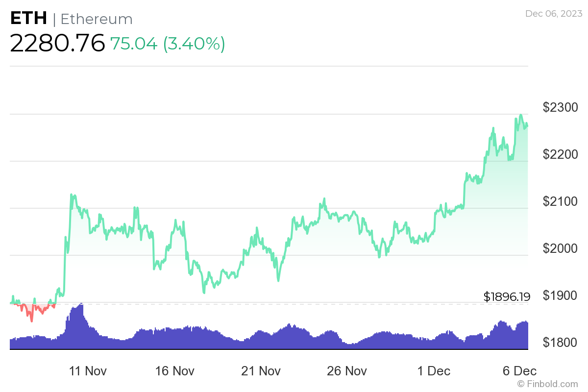Click the current price 2280.76

(x=57, y=43)
